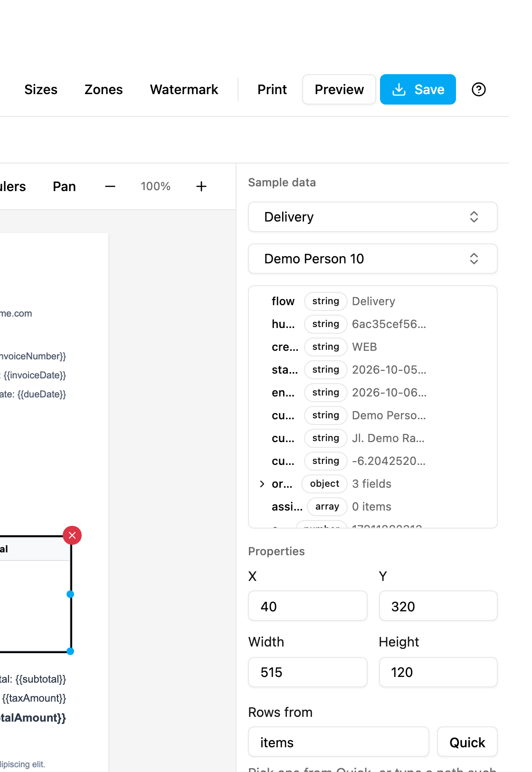The width and height of the screenshot is (532, 772).
Task: Open the Delivery sample data dropdown
Action: click(x=373, y=217)
